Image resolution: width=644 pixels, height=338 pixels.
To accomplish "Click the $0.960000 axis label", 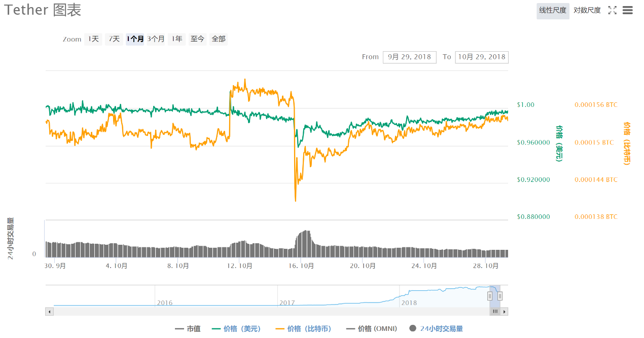I will tap(533, 142).
